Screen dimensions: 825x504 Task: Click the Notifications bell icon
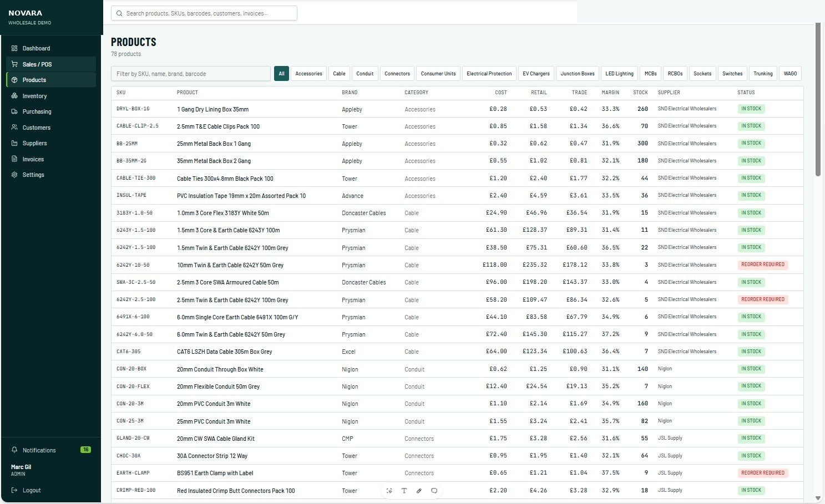point(14,450)
